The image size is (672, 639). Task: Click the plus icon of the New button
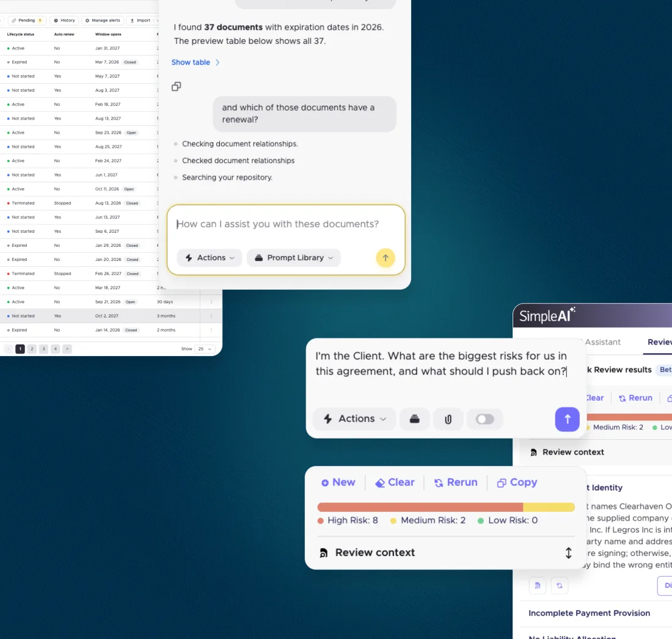pos(325,483)
